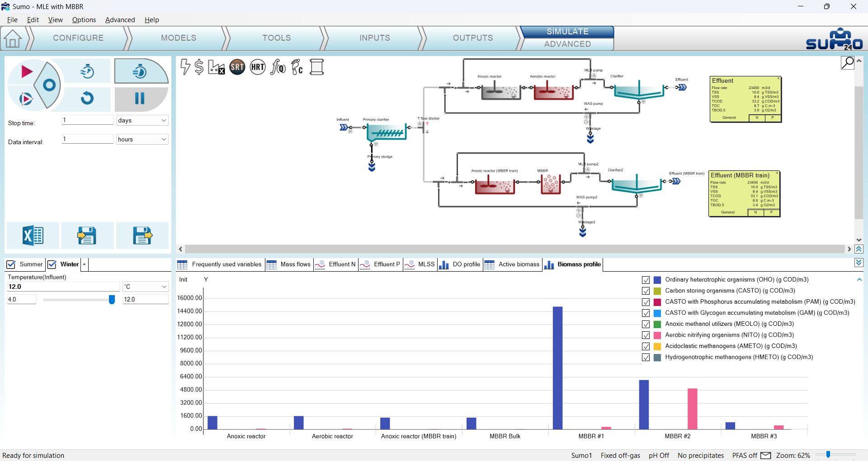The width and height of the screenshot is (868, 461).
Task: Start the simulation with the red play button
Action: click(x=26, y=71)
